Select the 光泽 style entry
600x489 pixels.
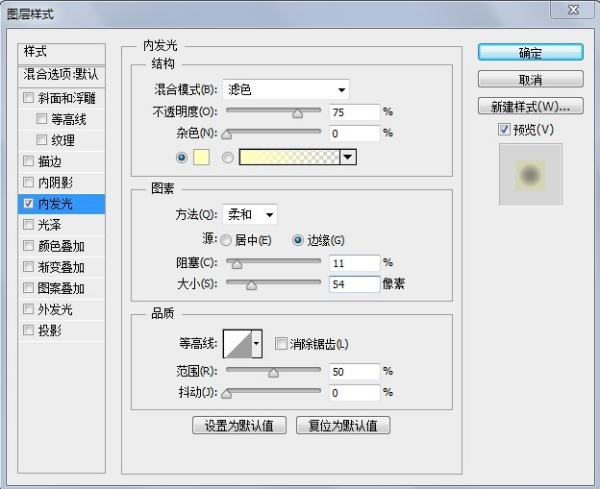(x=49, y=225)
